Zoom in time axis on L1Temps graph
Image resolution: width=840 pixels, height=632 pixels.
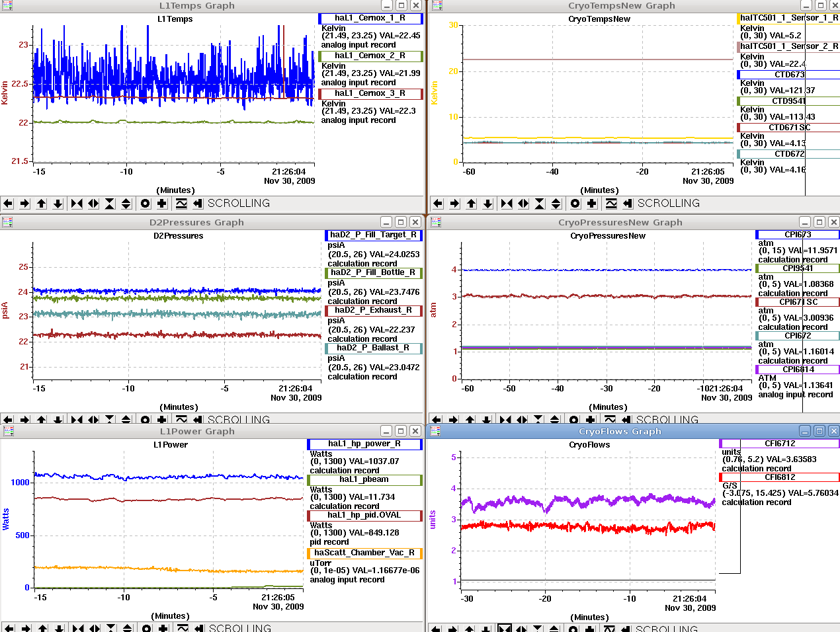pos(77,204)
